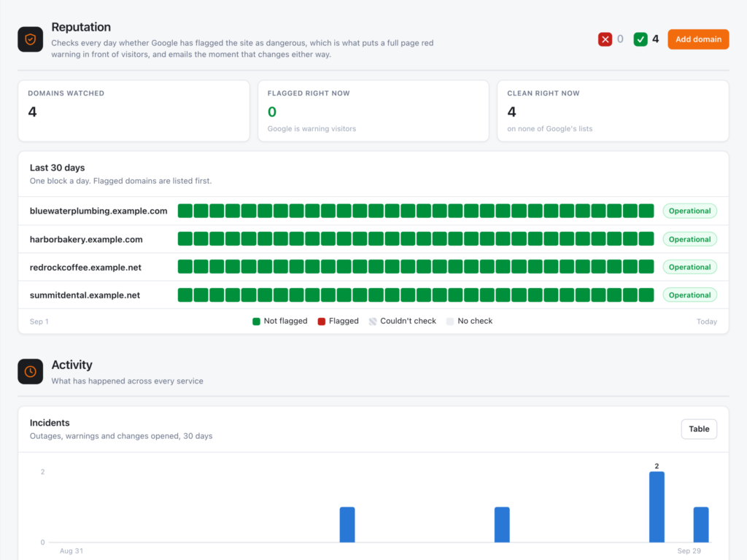Click the 'Today' timeline end label

[x=706, y=322]
